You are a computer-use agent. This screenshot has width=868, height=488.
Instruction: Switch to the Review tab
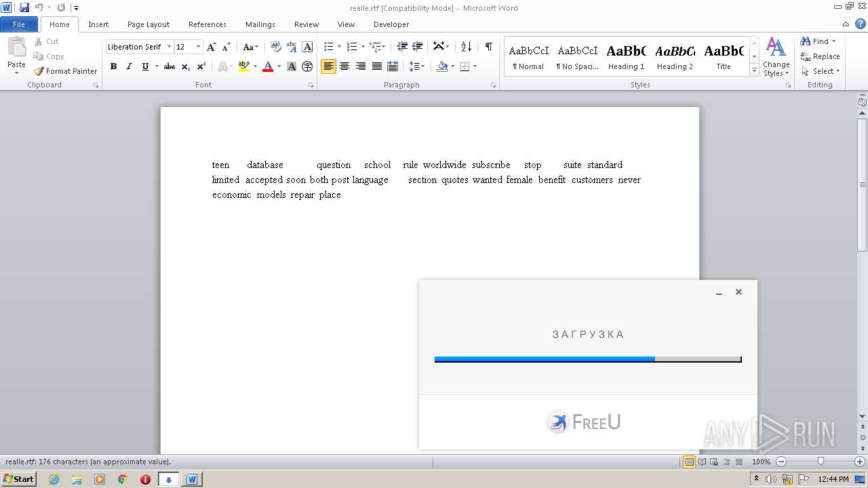click(307, 24)
